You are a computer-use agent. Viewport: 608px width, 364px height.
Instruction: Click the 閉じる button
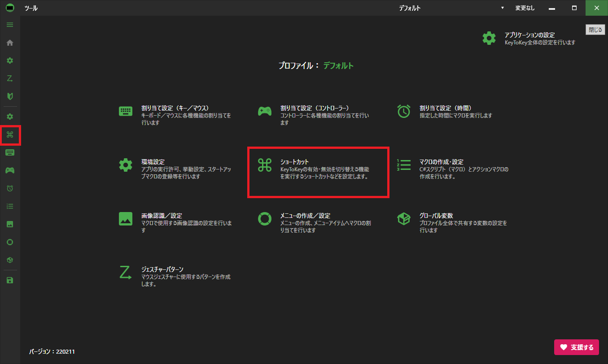(595, 30)
